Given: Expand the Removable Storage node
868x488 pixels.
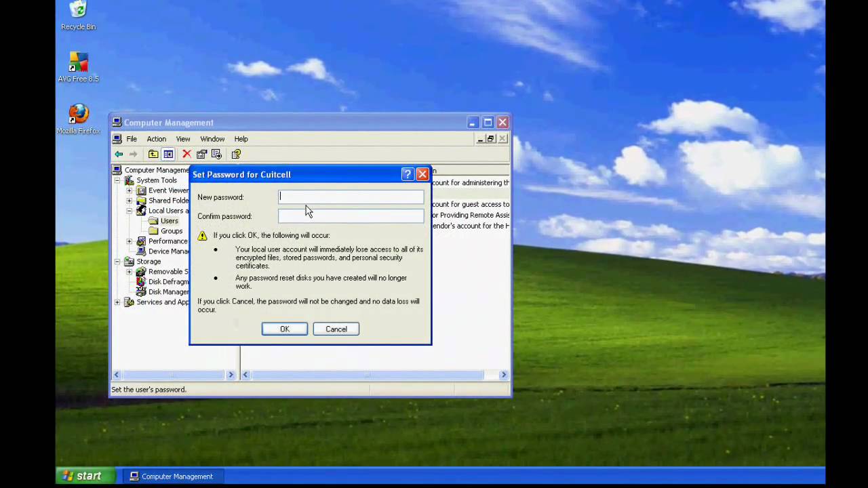Looking at the screenshot, I should [130, 272].
